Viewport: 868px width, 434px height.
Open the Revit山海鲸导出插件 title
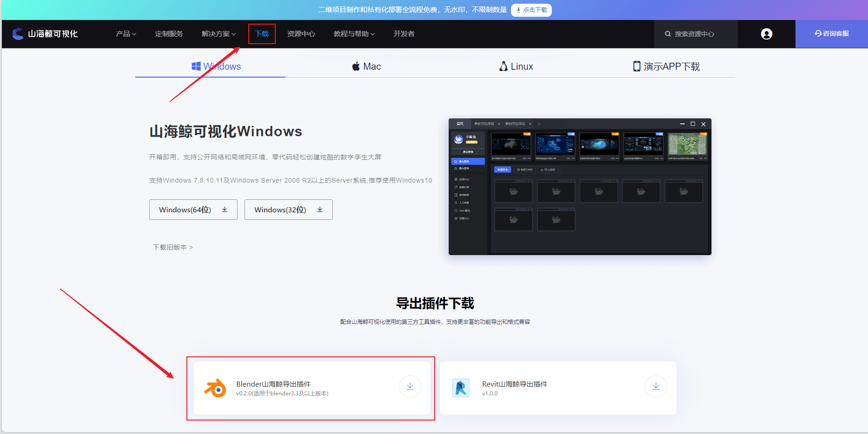point(515,384)
